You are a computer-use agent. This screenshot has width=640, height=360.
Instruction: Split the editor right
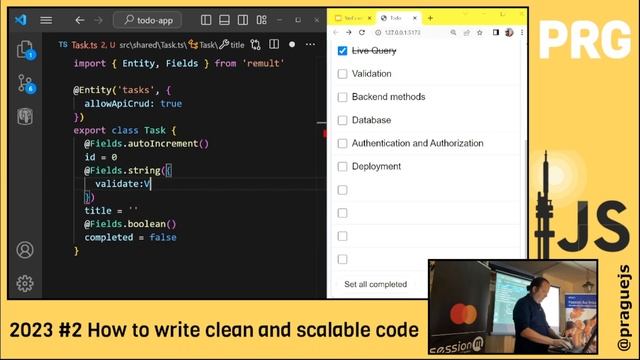(x=274, y=44)
